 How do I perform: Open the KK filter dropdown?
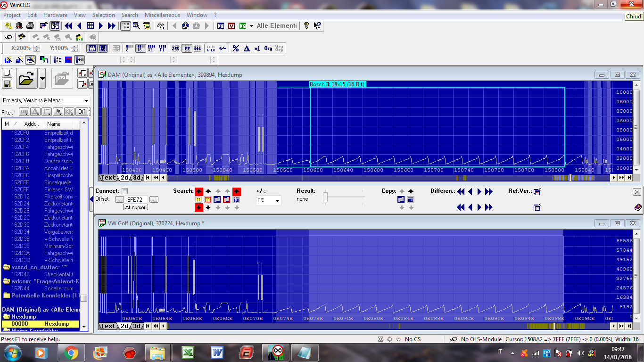click(x=69, y=112)
